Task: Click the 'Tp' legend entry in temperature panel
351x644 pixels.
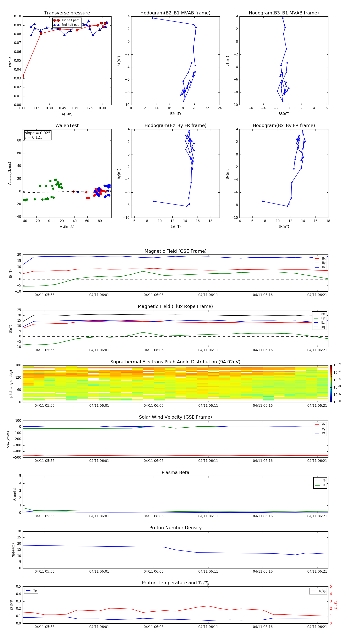Action: click(31, 591)
